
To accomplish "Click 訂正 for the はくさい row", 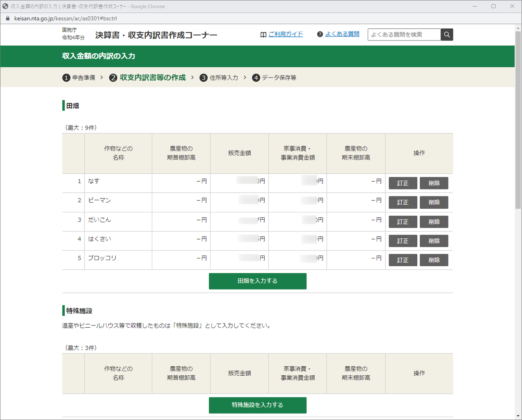I will click(x=403, y=241).
